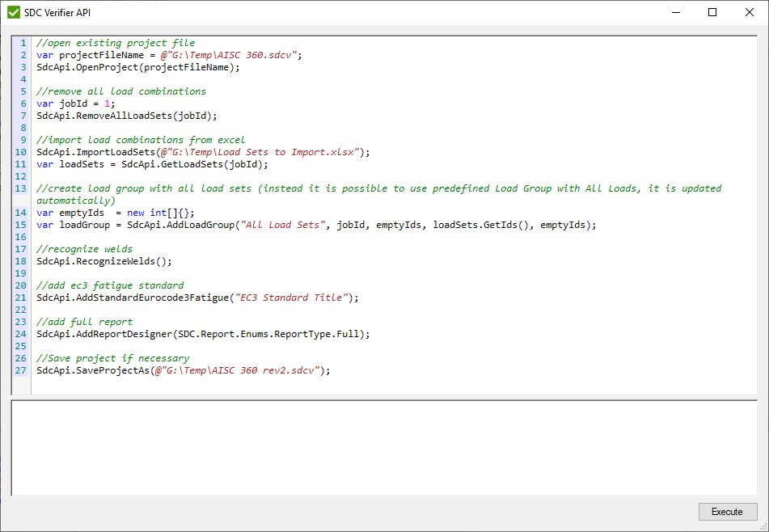Click line number 1 in the gutter

click(x=22, y=42)
